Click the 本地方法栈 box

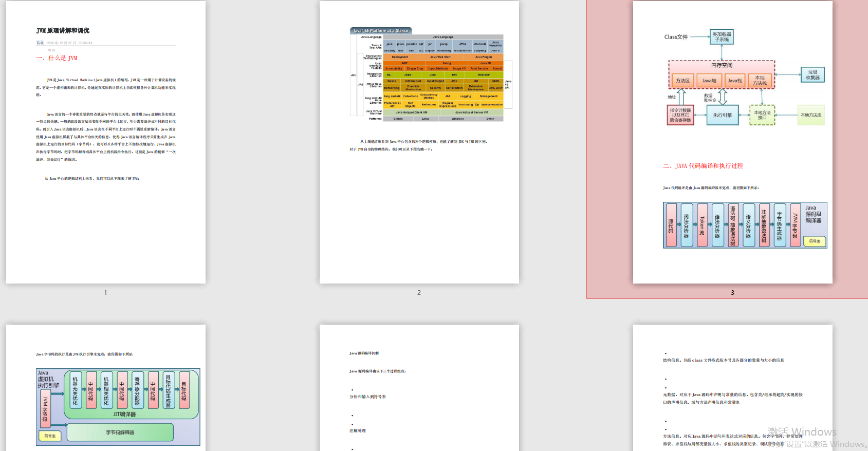[x=760, y=81]
